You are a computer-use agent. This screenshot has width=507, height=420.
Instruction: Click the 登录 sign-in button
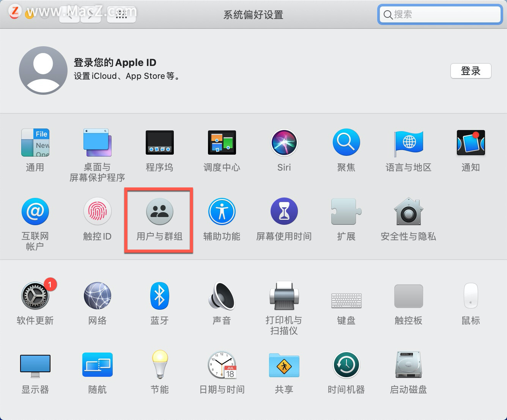(471, 71)
